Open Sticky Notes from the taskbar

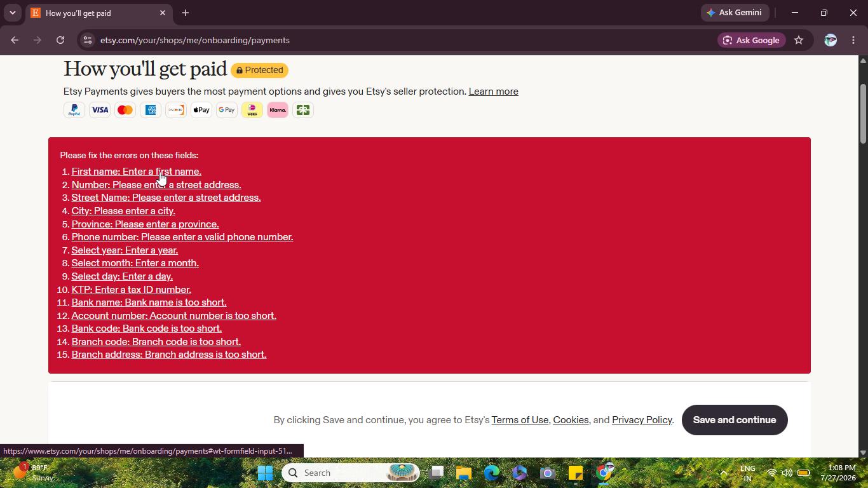tap(576, 473)
